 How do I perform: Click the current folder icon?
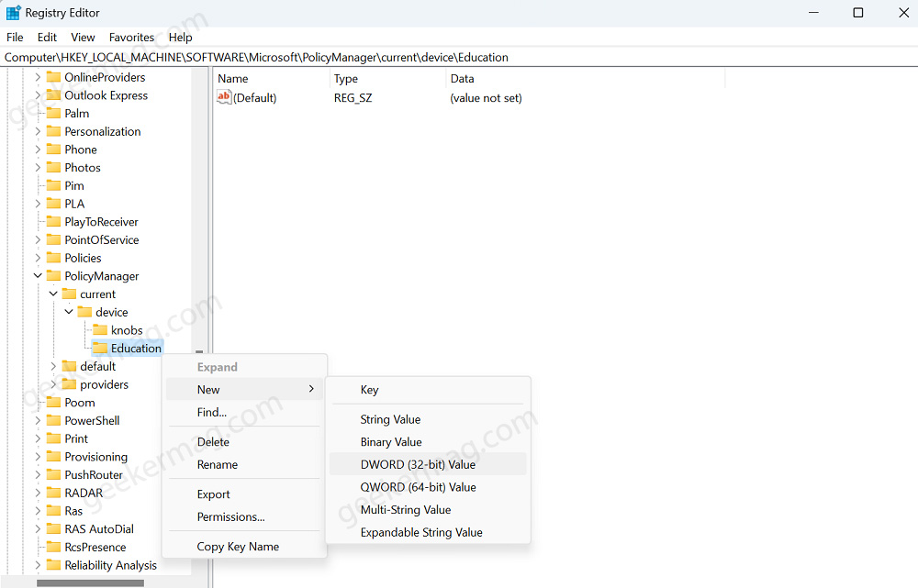[69, 294]
